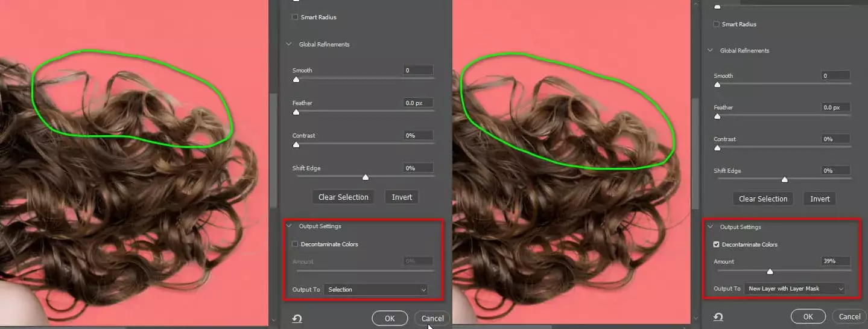Click the Smooth slider handle in the right panel
The image size is (868, 329).
717,85
